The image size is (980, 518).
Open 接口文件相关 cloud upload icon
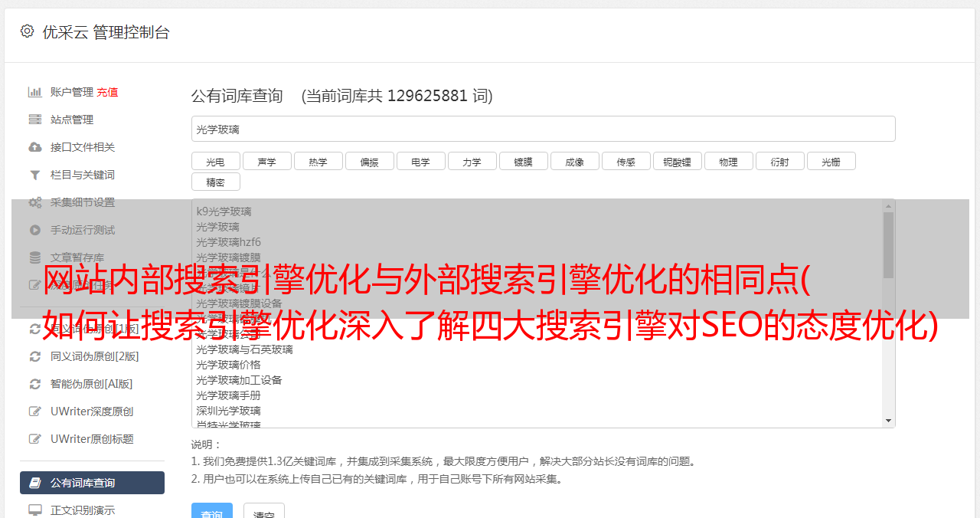click(x=35, y=147)
